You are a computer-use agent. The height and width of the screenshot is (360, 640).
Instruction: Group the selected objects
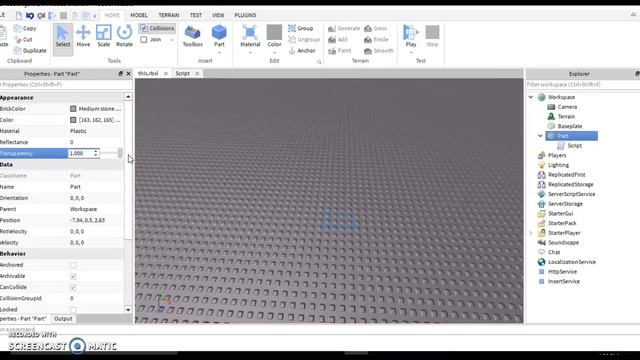click(301, 28)
